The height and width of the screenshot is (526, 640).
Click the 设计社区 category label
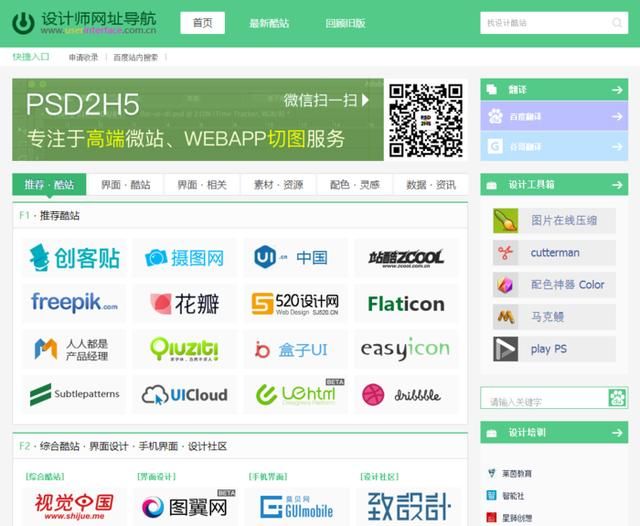379,476
